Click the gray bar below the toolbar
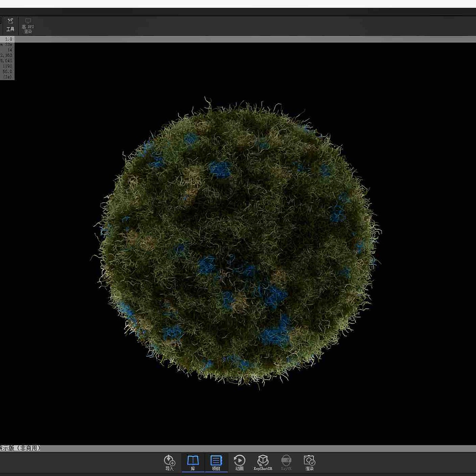 pyautogui.click(x=238, y=39)
